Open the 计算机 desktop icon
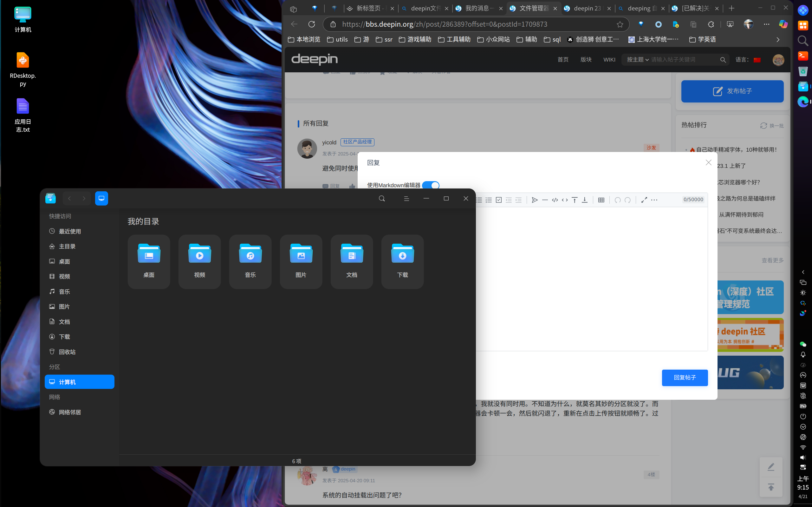This screenshot has width=812, height=507. (23, 19)
